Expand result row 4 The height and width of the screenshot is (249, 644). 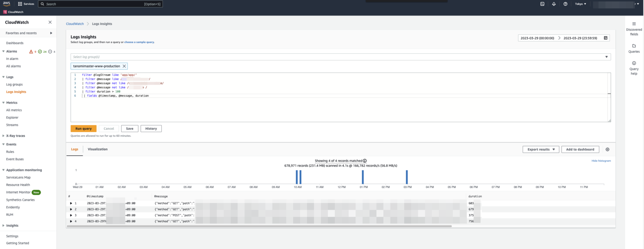click(71, 221)
